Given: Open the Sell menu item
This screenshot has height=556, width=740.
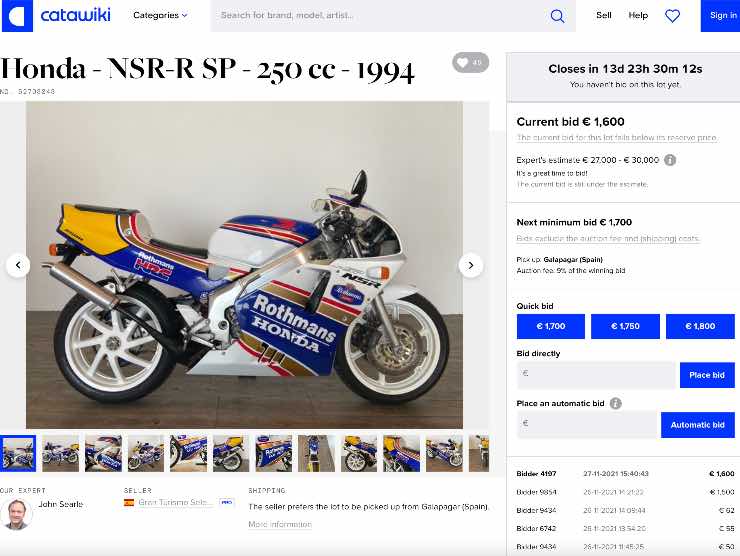Looking at the screenshot, I should (x=604, y=15).
